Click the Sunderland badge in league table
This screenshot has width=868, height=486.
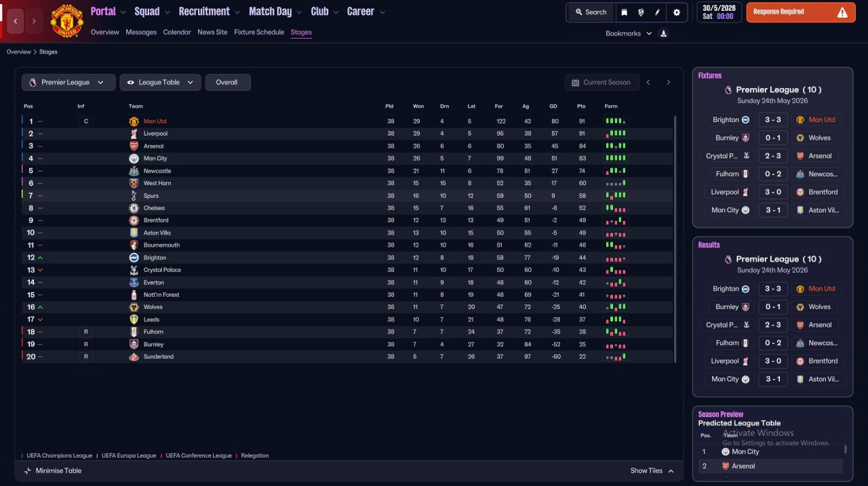(134, 357)
